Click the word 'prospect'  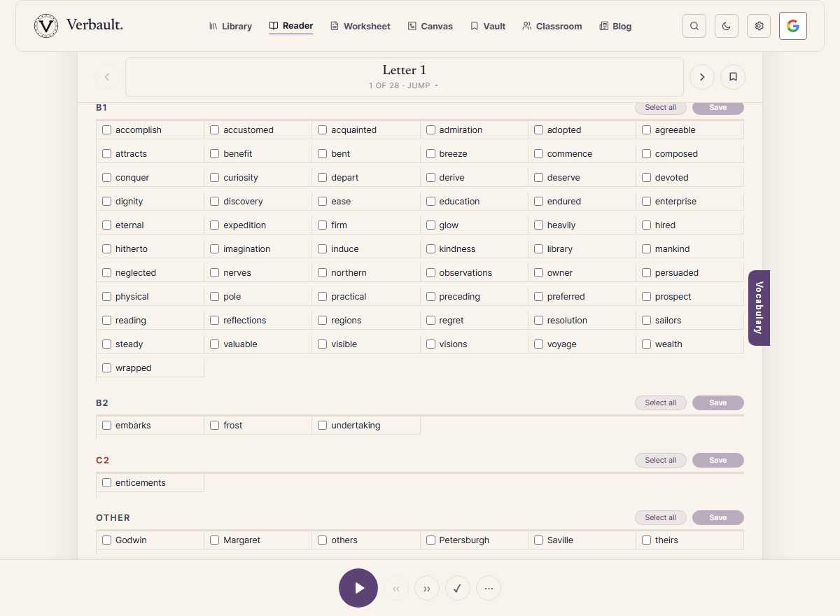click(x=673, y=297)
